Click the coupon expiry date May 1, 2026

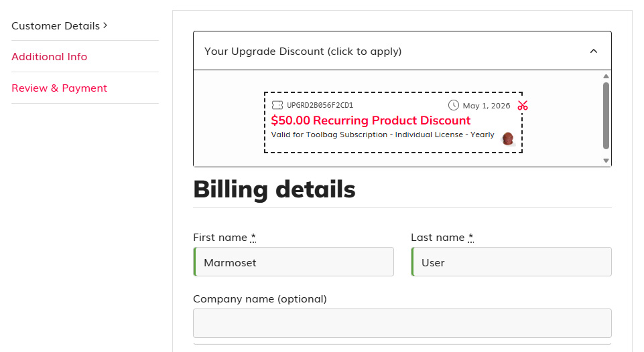tap(487, 106)
